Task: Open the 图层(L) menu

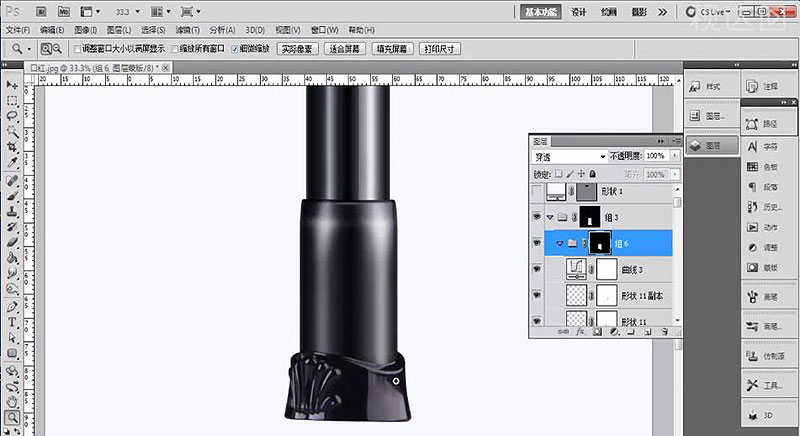Action: click(118, 30)
